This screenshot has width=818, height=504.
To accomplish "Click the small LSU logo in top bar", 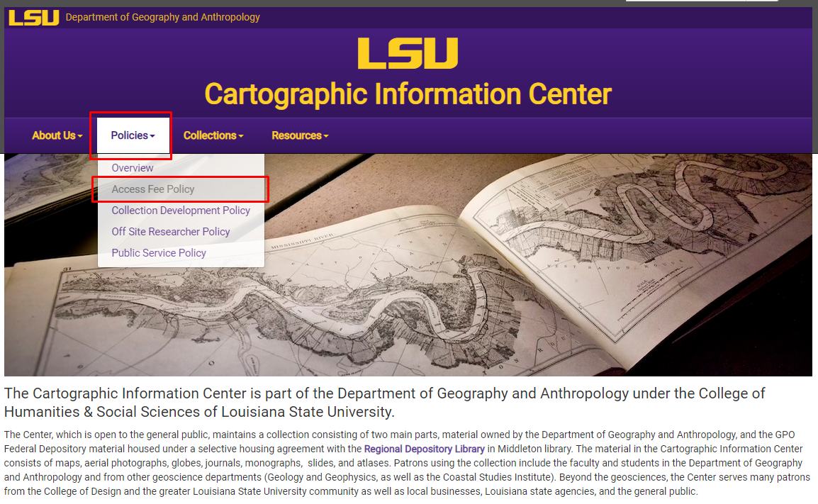I will (x=34, y=18).
